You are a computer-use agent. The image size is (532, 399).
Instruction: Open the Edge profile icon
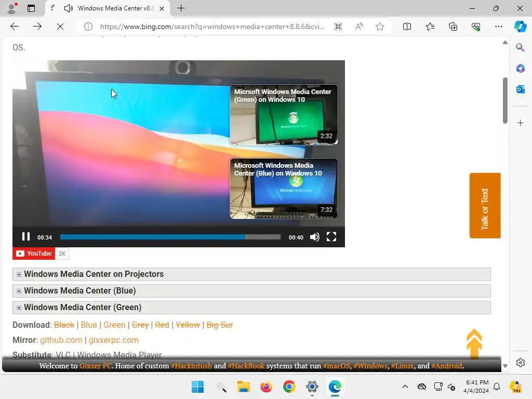pos(12,8)
